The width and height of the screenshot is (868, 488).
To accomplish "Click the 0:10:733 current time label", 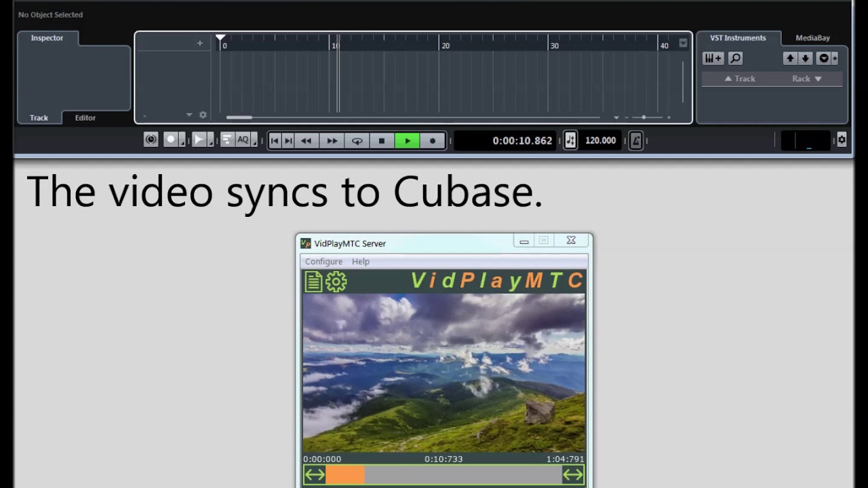I will point(443,459).
